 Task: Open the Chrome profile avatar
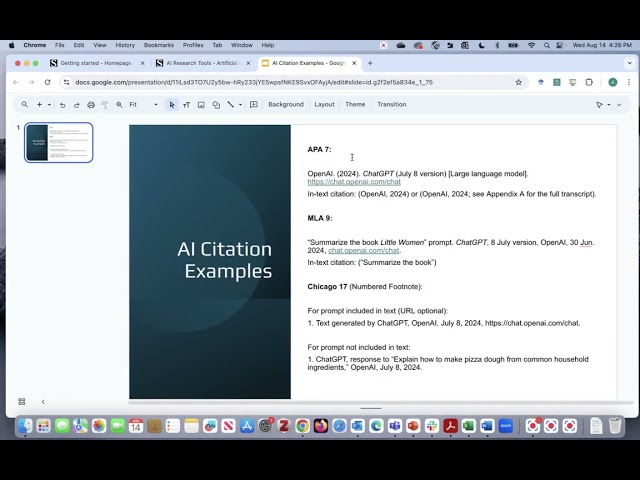[x=613, y=82]
